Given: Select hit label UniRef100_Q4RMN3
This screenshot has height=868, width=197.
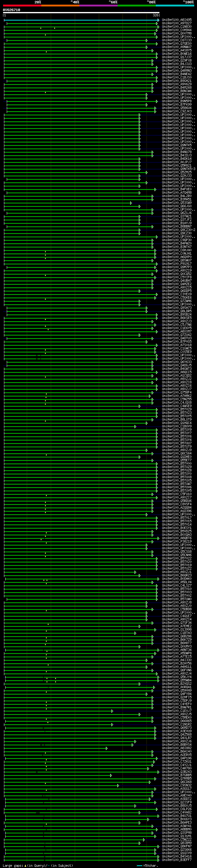Looking at the screenshot, I should pos(177,71).
